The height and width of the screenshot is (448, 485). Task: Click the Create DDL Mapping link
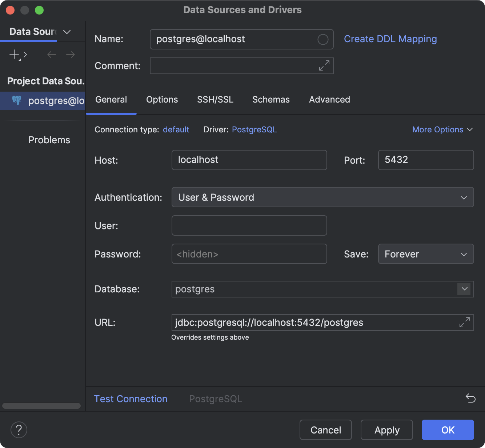click(390, 39)
